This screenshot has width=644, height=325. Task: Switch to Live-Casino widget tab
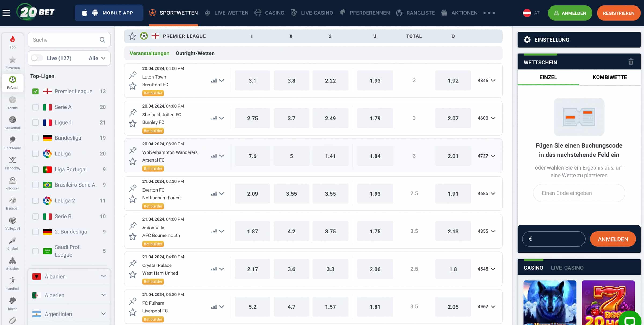click(x=567, y=268)
